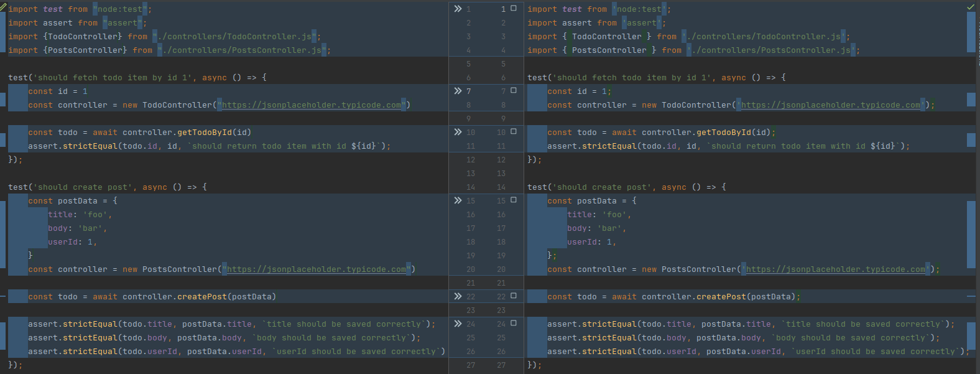Click 'userId should be saved correctly' assert on left
This screenshot has height=374, width=980.
pos(237,352)
